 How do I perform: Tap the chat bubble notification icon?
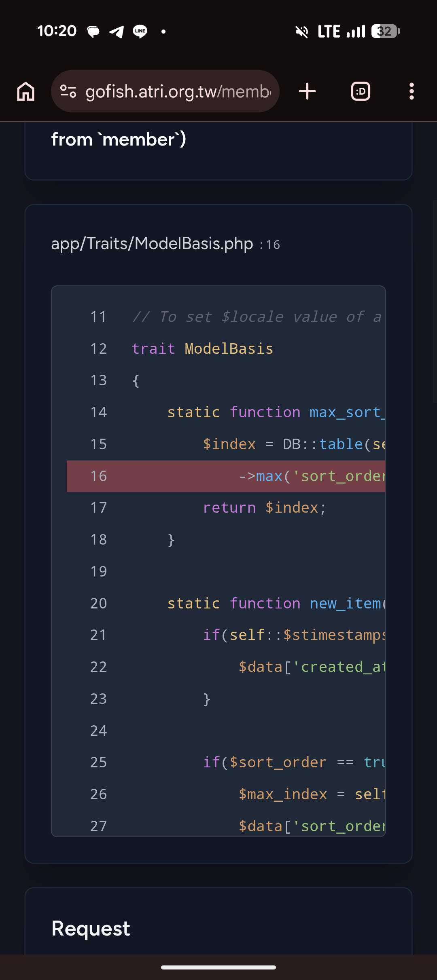(93, 32)
